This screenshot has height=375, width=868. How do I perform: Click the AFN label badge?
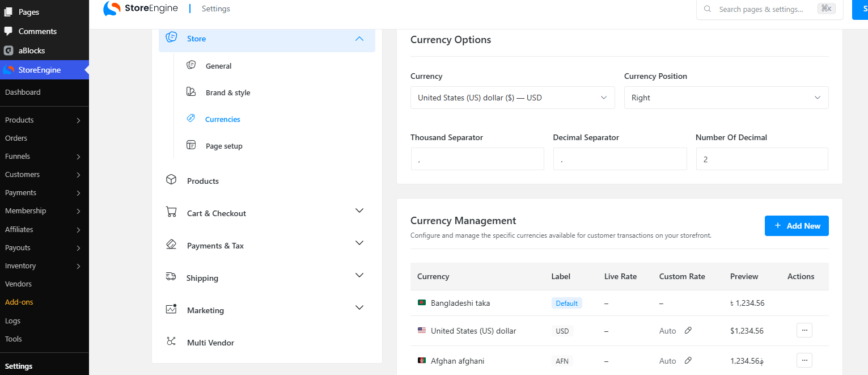click(x=562, y=361)
